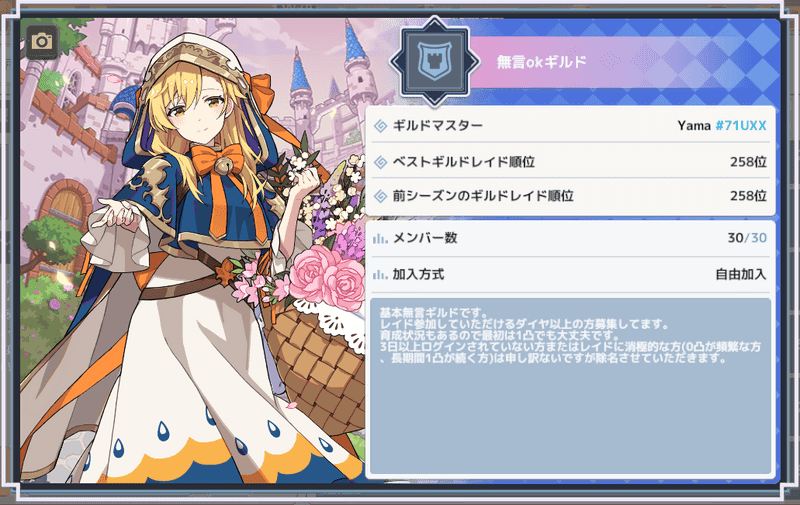Select the ギルドマスター row
Image resolution: width=800 pixels, height=505 pixels.
[x=570, y=125]
